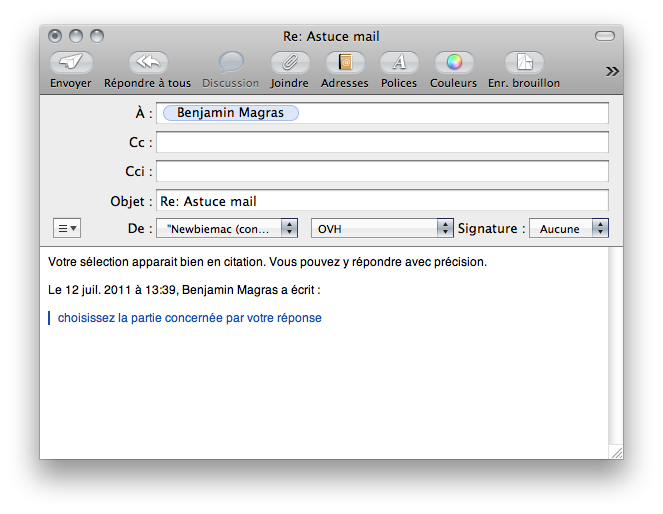663x514 pixels.
Task: Select the Benjamin Magras recipient token
Action: (230, 113)
